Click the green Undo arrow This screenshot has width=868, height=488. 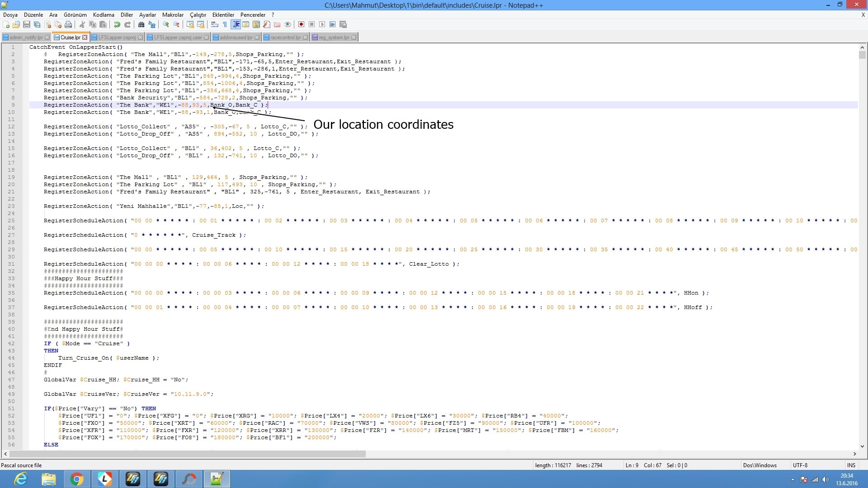click(x=117, y=24)
